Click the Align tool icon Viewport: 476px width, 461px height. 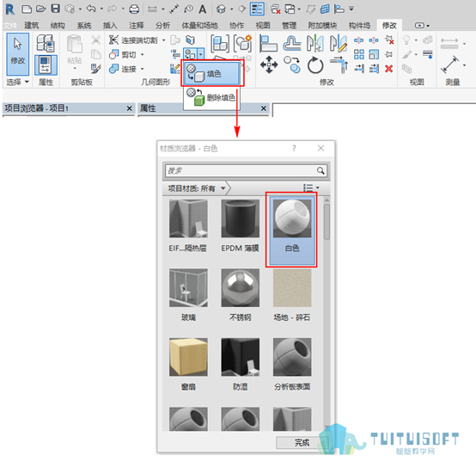click(x=268, y=43)
